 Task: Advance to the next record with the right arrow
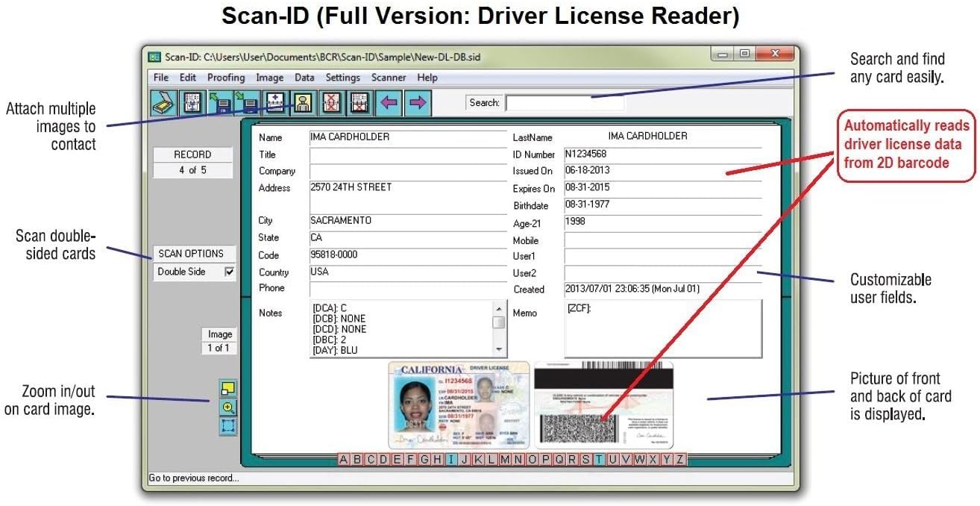(x=415, y=102)
